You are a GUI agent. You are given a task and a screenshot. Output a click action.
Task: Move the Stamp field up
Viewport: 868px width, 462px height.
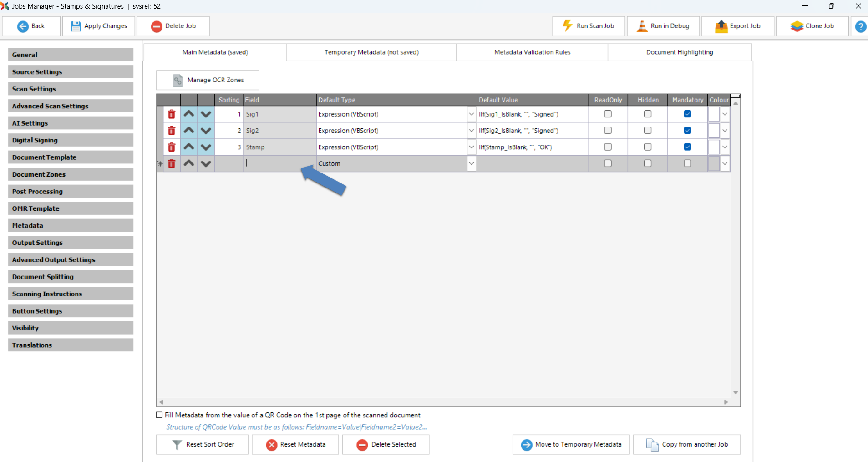[189, 147]
